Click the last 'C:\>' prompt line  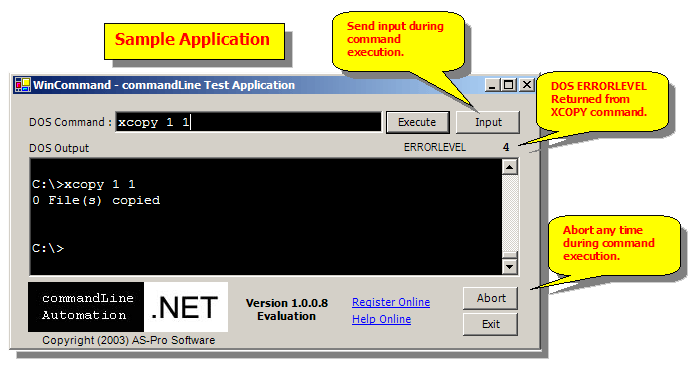coord(48,248)
